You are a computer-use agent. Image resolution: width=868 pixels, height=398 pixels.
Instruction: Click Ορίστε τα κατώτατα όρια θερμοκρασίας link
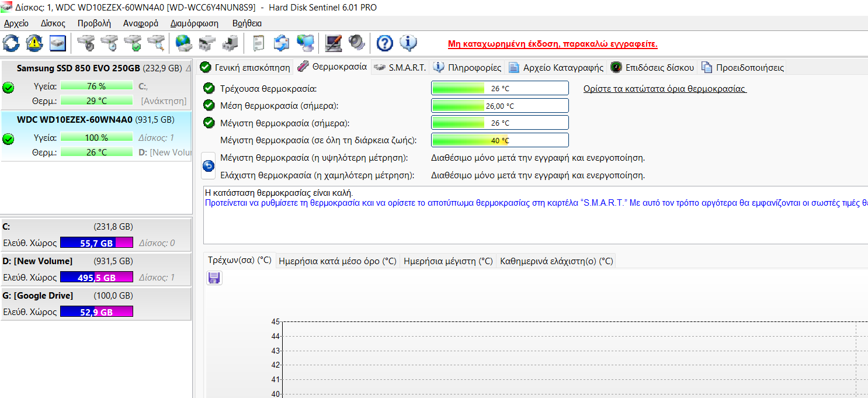pyautogui.click(x=665, y=89)
